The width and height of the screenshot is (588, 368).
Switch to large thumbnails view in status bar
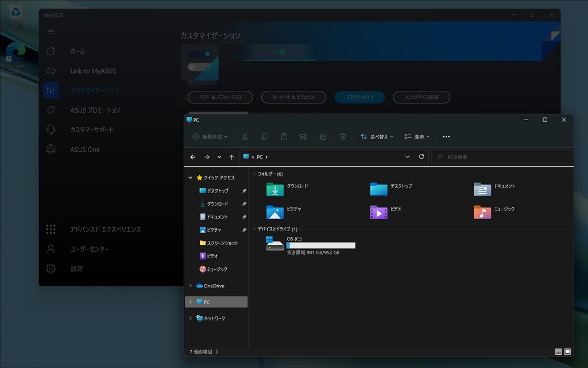[x=567, y=351]
